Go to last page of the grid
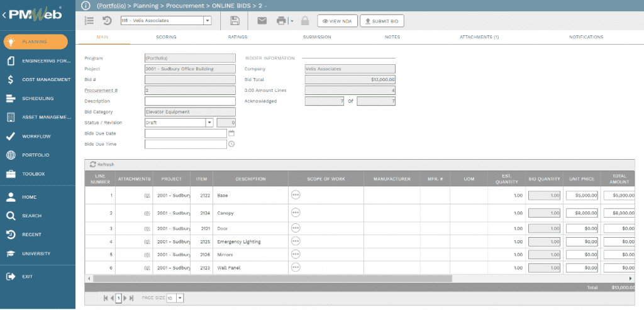The image size is (644, 310). 131,298
